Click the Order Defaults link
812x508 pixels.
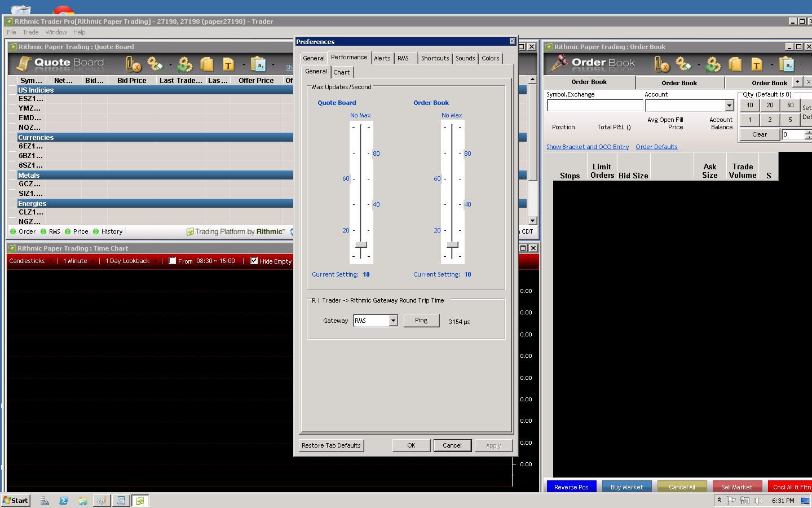[x=656, y=147]
